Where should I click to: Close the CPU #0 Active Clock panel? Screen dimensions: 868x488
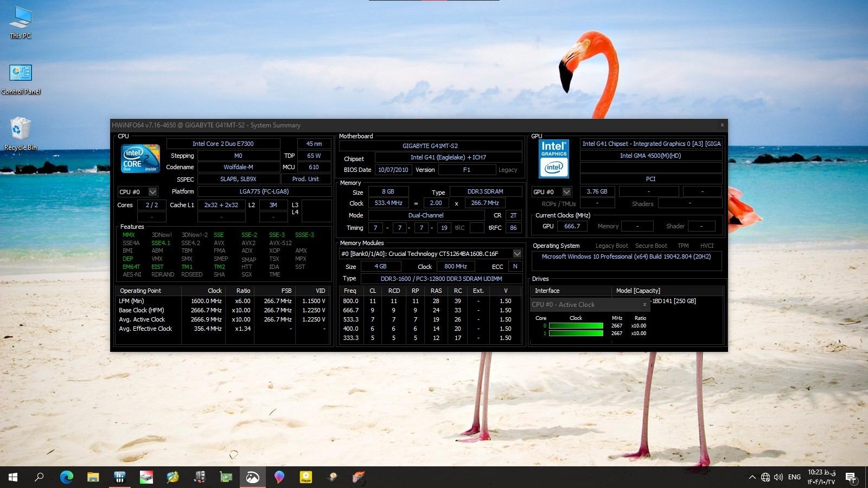tap(644, 305)
